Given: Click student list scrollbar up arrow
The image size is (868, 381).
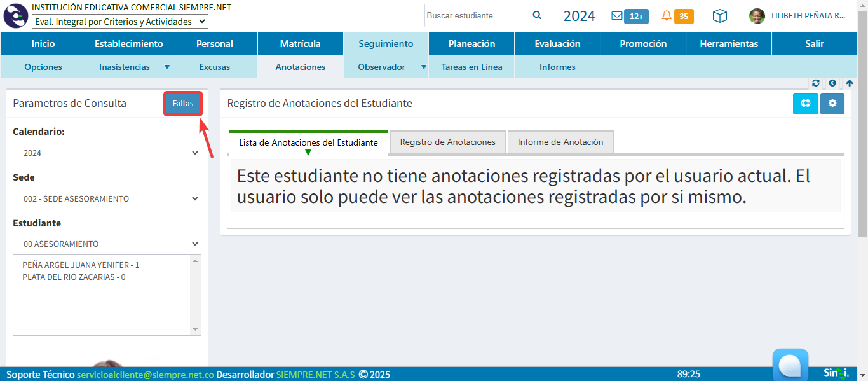Looking at the screenshot, I should (196, 261).
